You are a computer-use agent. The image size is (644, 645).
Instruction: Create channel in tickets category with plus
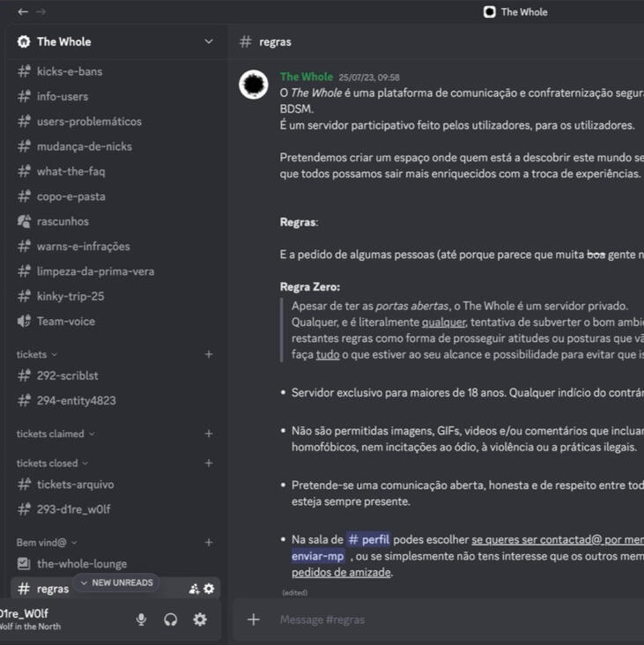click(x=209, y=354)
